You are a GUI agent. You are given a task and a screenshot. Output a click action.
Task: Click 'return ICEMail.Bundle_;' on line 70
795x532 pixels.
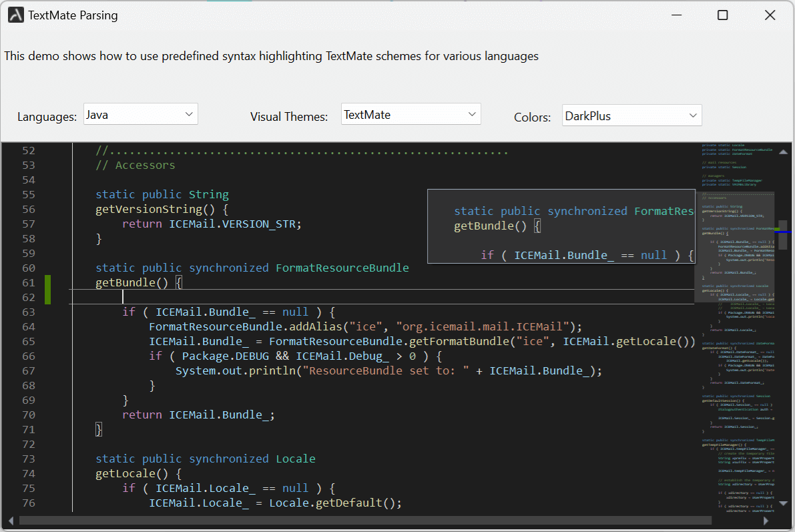pyautogui.click(x=198, y=415)
